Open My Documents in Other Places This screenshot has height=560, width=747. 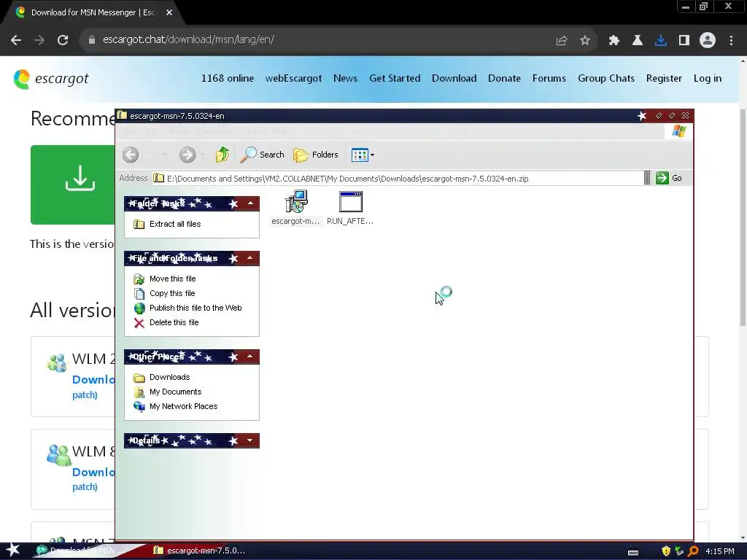coord(175,392)
